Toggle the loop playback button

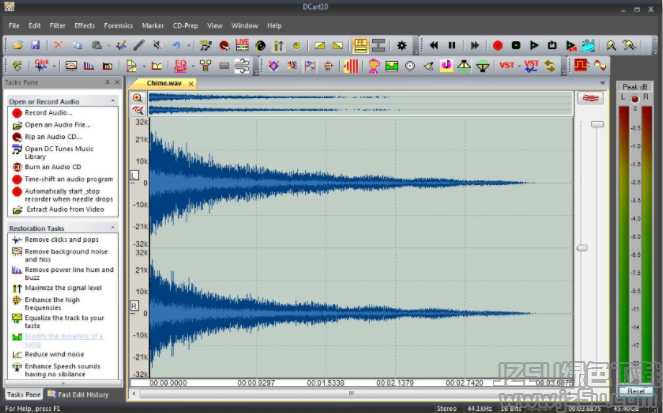(552, 45)
